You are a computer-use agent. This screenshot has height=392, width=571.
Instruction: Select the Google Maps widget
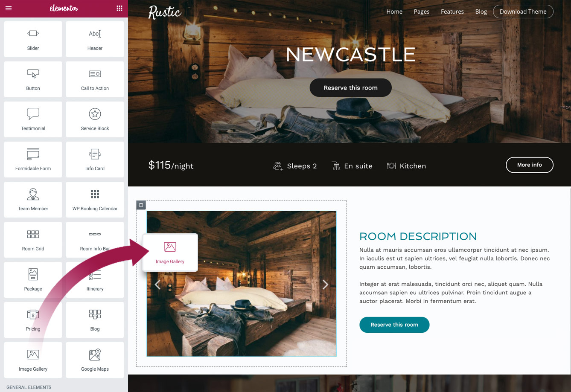[x=95, y=360]
